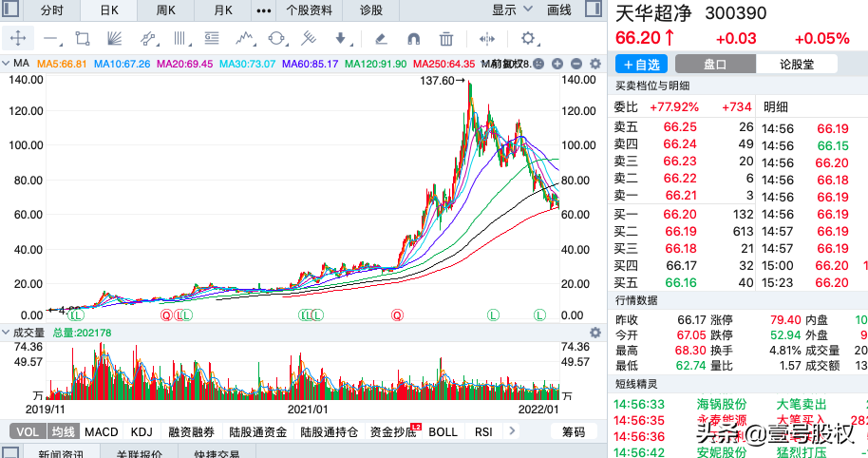
Task: Click the MA120 green value label
Action: tap(376, 64)
